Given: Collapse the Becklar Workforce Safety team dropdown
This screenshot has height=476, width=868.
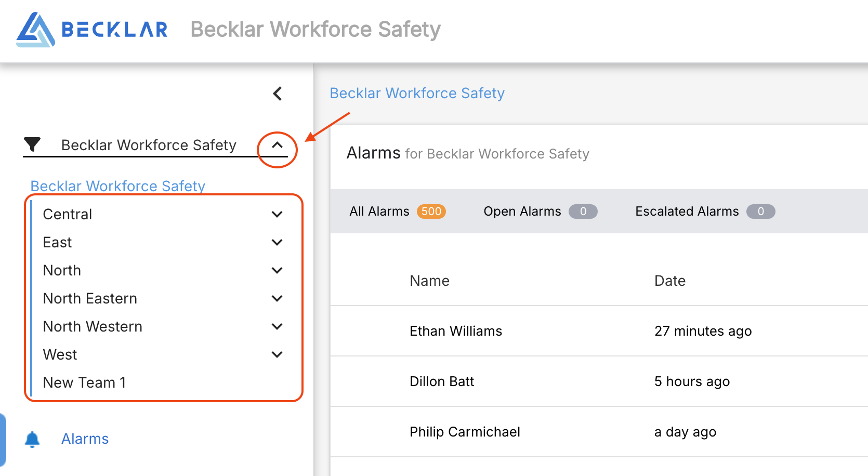Looking at the screenshot, I should [278, 145].
